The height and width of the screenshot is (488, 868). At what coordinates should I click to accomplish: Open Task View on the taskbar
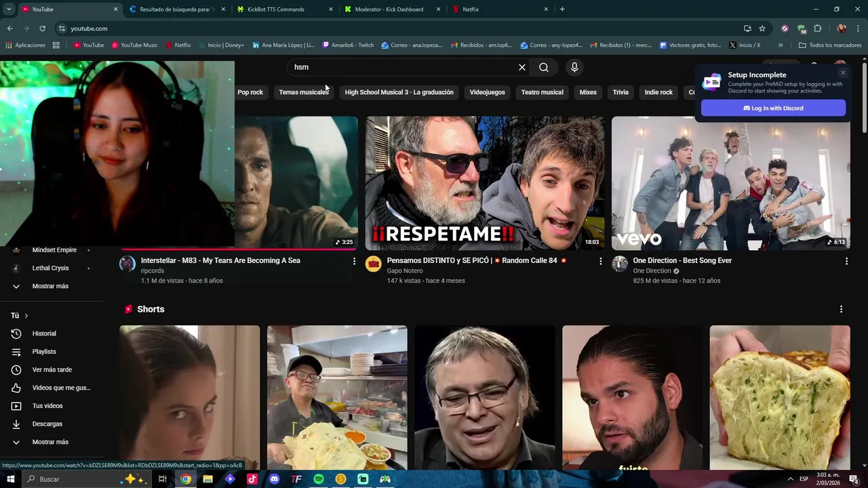tap(163, 479)
